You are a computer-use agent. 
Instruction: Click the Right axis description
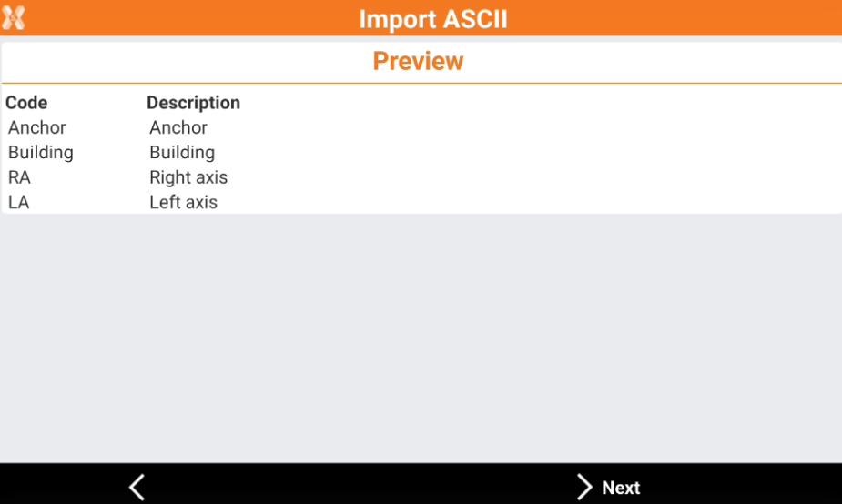coord(188,177)
